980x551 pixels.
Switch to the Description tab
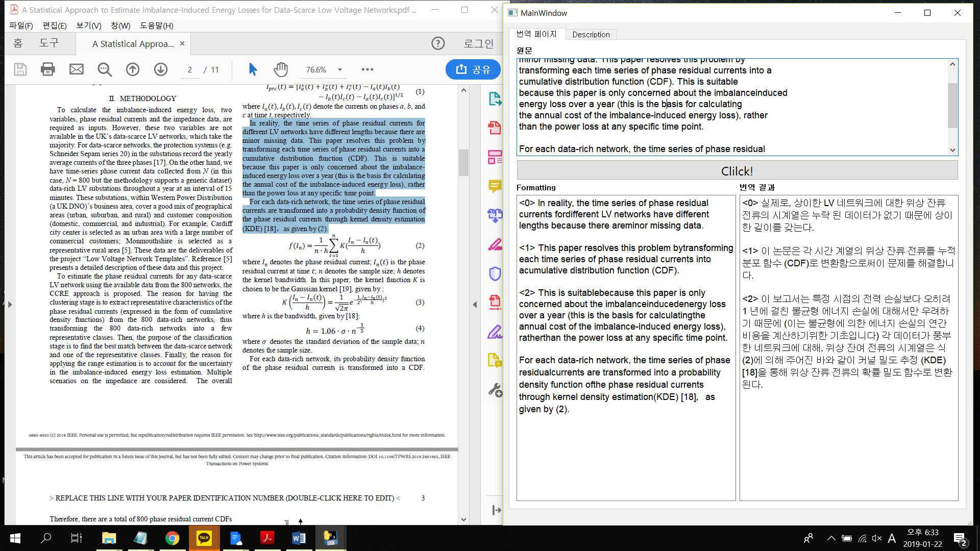[x=591, y=34]
